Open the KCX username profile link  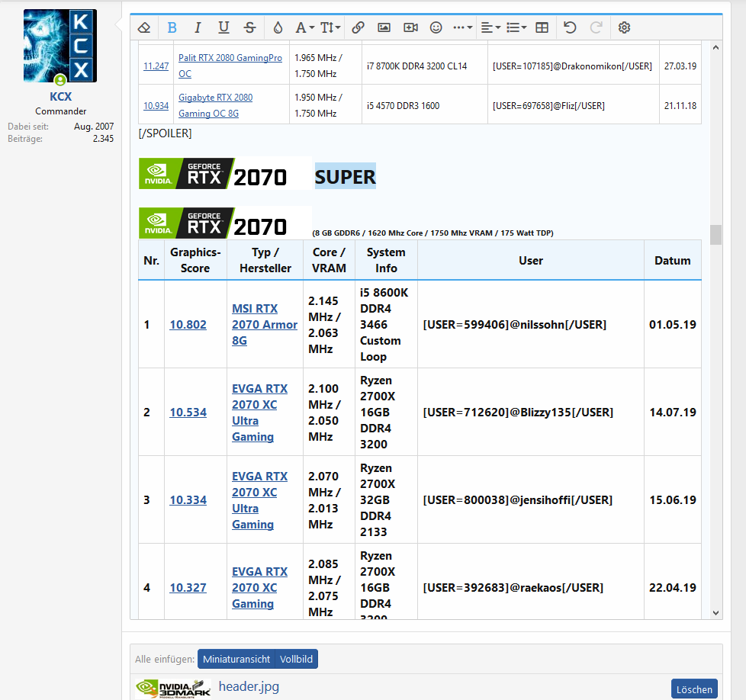(x=60, y=97)
